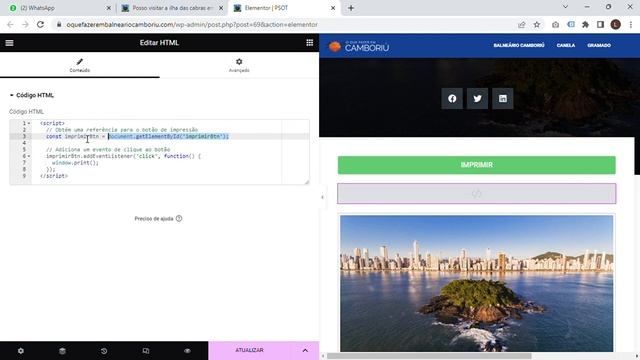Click code line 7 window.print();
Image resolution: width=640 pixels, height=360 pixels.
pos(75,162)
